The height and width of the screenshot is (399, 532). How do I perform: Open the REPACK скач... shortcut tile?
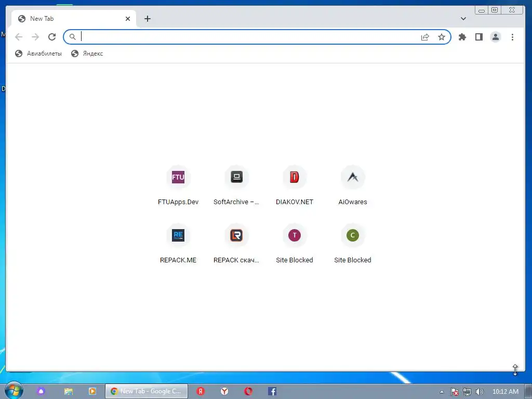(236, 244)
